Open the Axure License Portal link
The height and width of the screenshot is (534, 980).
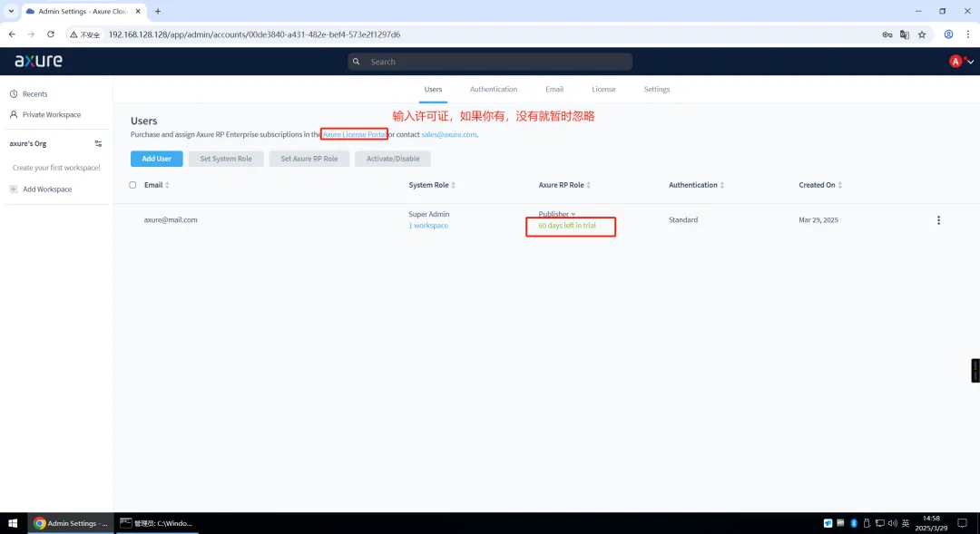click(355, 134)
